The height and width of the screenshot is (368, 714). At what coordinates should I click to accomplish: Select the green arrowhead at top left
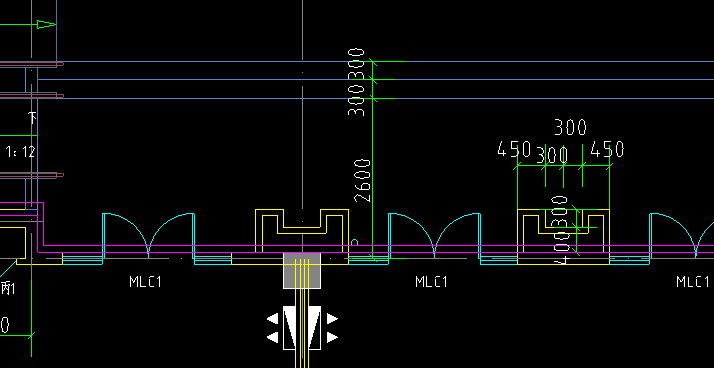coord(46,24)
